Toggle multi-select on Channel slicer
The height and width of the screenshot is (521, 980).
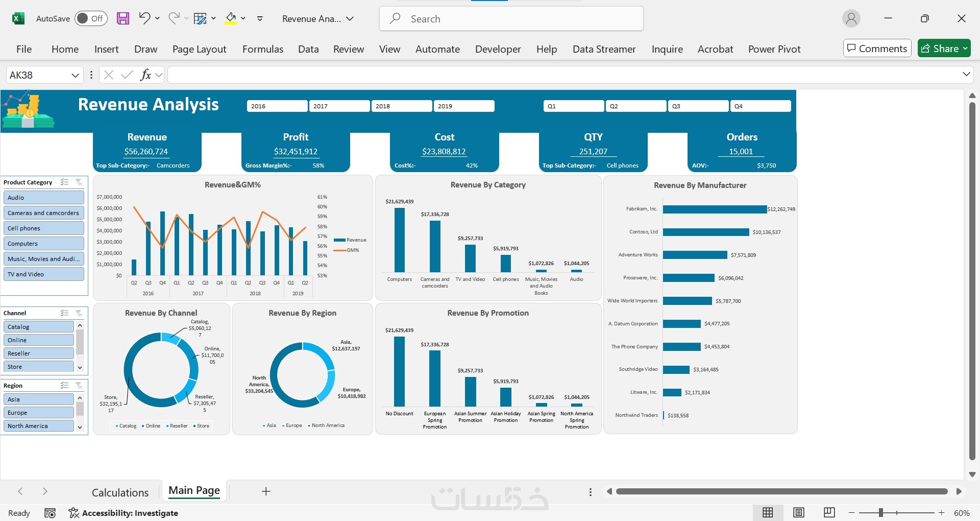[x=65, y=313]
